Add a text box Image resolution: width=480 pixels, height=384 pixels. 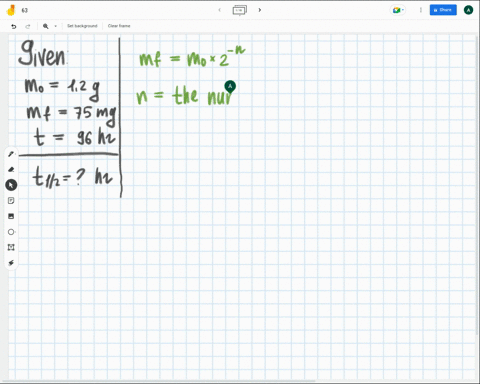11,247
